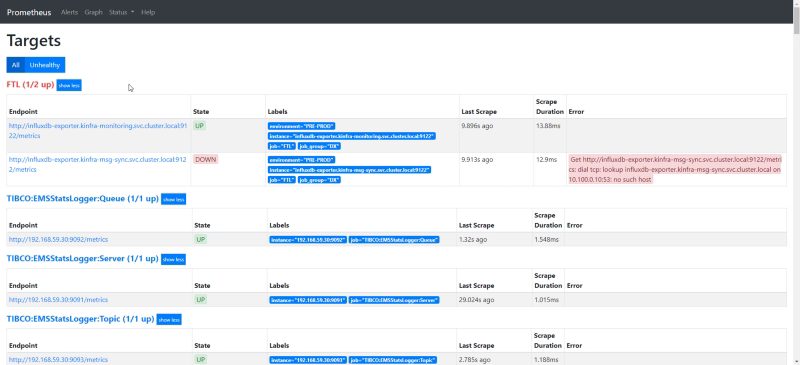This screenshot has height=365, width=800.
Task: Open the Help menu item
Action: click(148, 12)
